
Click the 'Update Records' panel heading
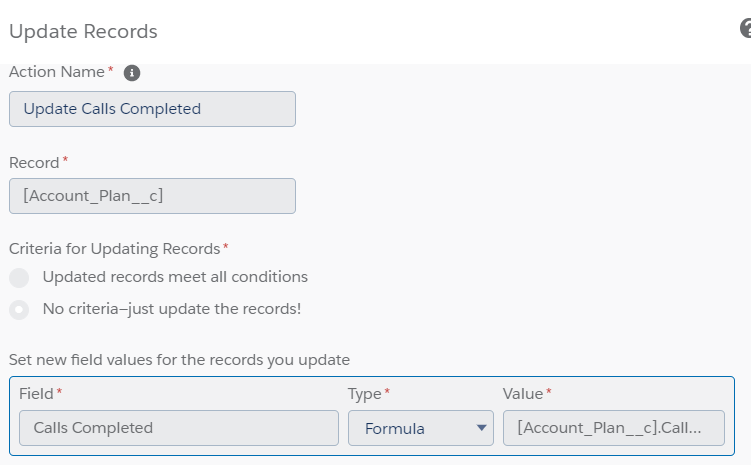click(x=83, y=31)
